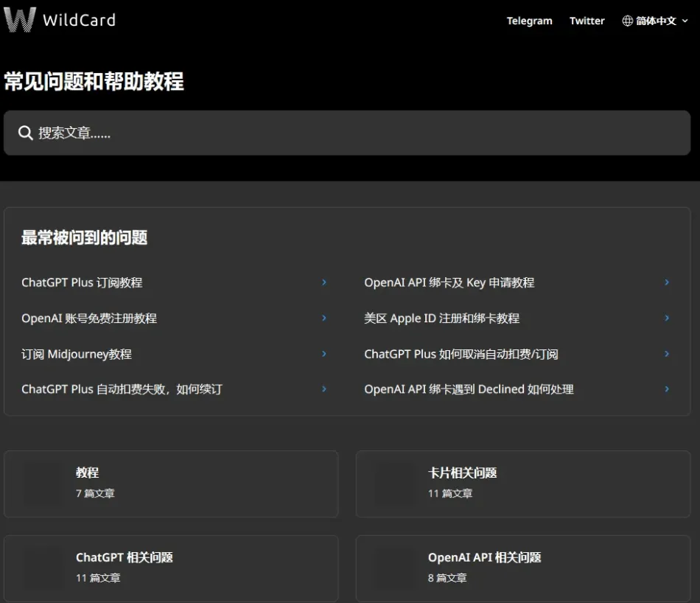Click the globe language icon

coord(628,21)
